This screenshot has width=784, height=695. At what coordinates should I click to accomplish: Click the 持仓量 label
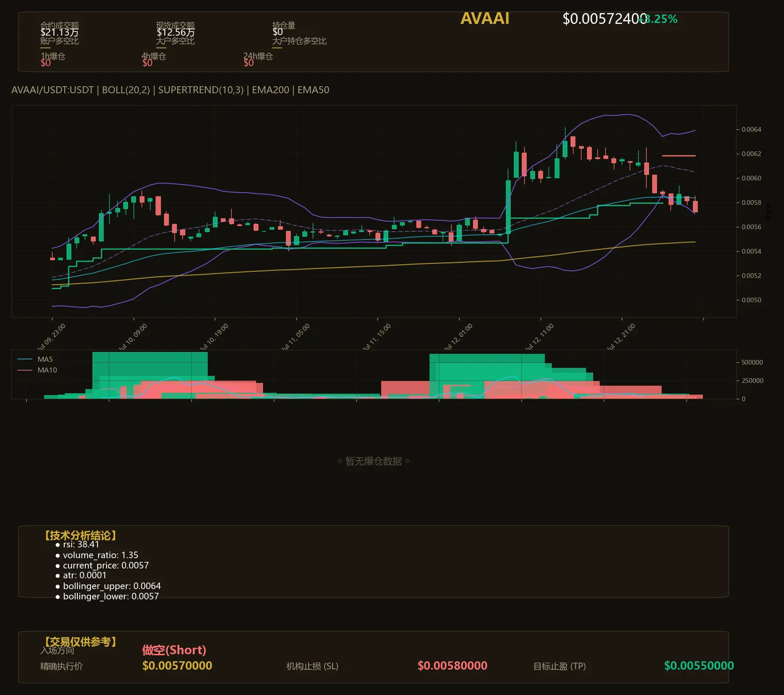coord(284,25)
